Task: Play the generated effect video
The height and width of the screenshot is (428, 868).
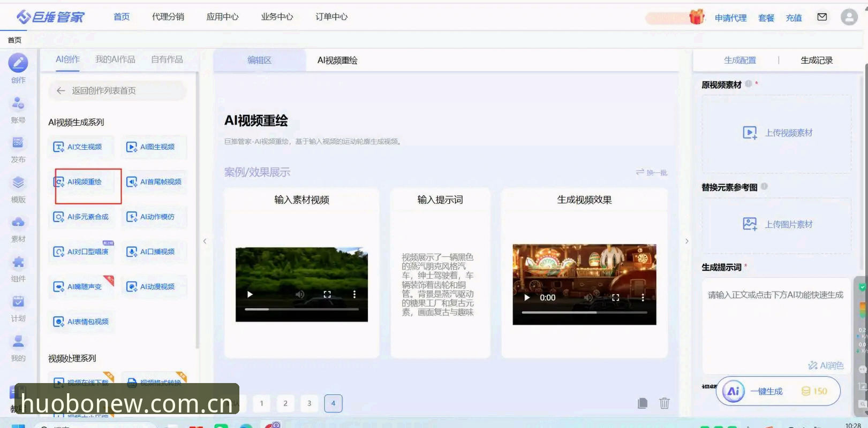Action: point(527,297)
